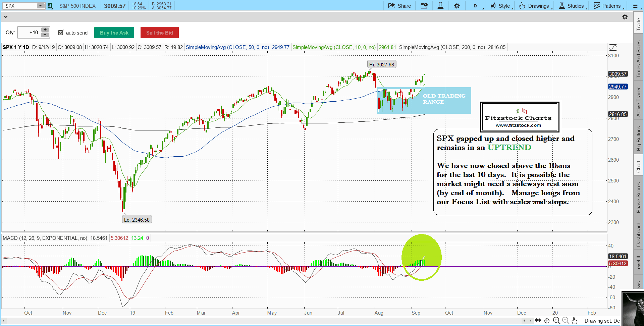This screenshot has width=644, height=326.
Task: Click the quantity input field
Action: (29, 33)
